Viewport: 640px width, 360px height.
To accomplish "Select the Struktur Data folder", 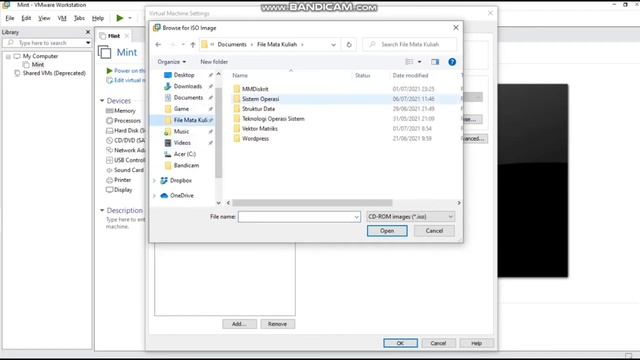I will 258,109.
